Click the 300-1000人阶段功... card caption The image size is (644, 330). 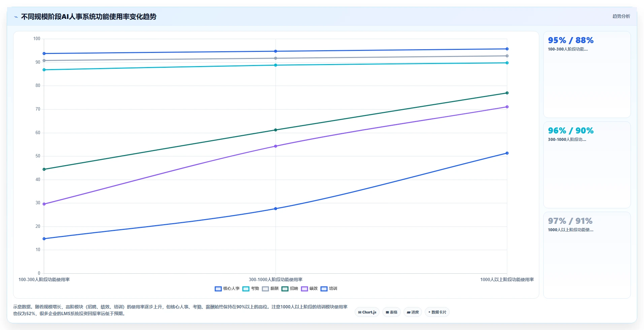coord(567,140)
